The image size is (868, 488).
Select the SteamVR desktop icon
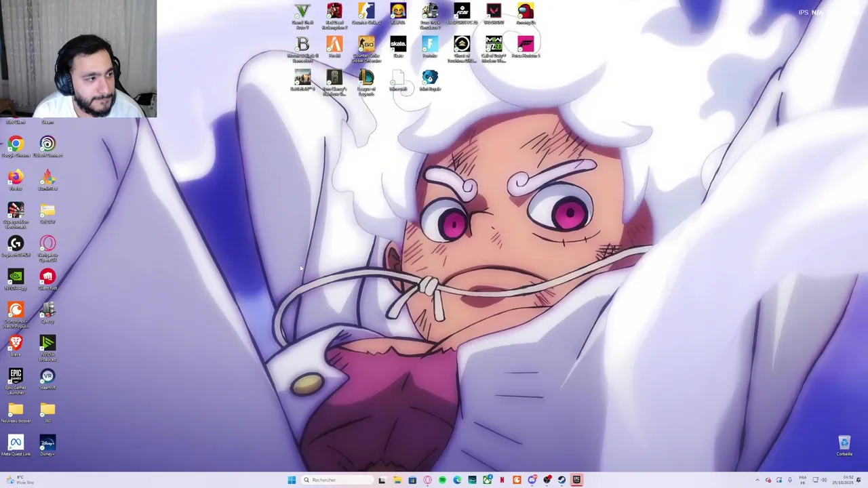pos(47,379)
